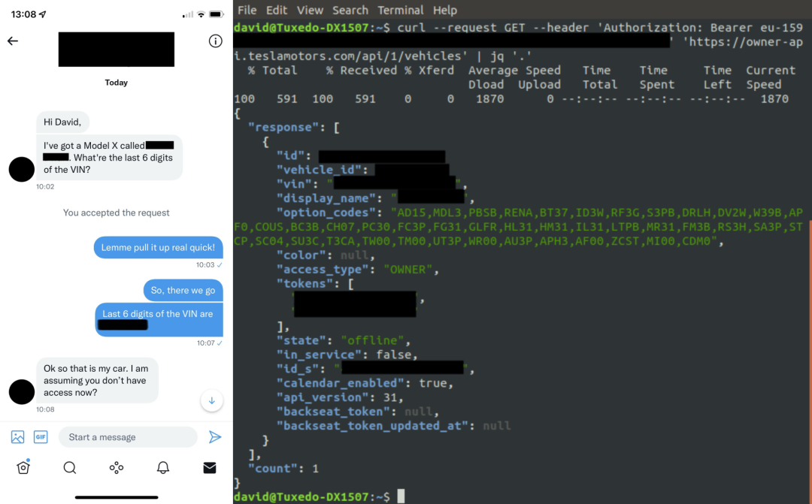Tap the back arrow in the chat header
The image size is (812, 504).
click(x=13, y=41)
